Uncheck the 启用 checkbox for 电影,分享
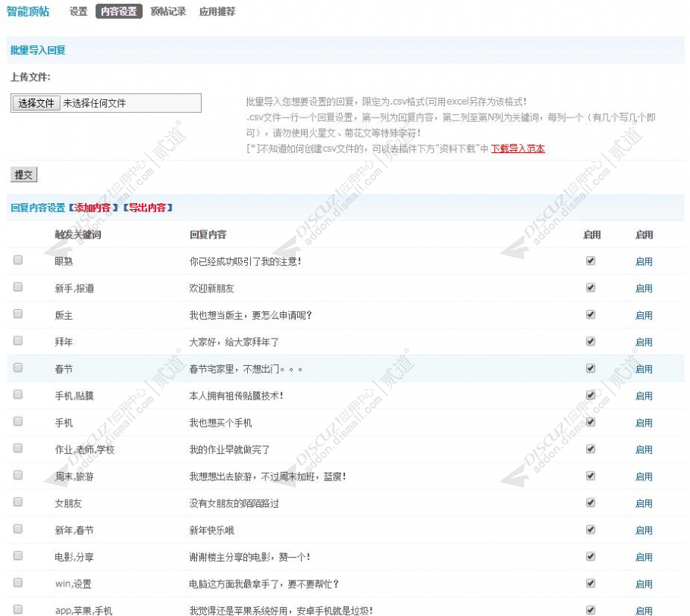 (591, 556)
